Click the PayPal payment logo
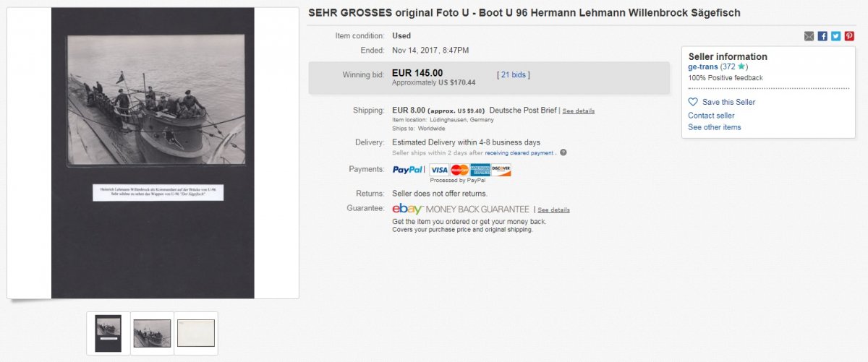Screen dimensions: 868x362 pos(408,170)
